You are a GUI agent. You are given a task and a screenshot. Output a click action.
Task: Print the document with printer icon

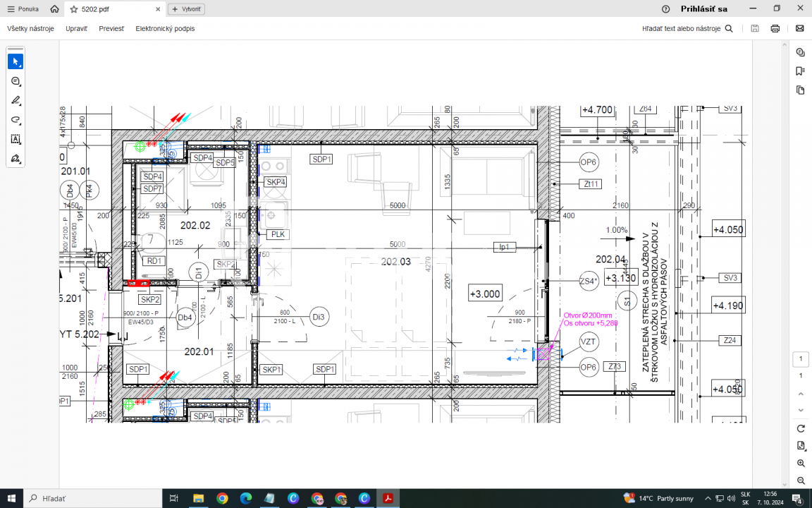pos(775,29)
